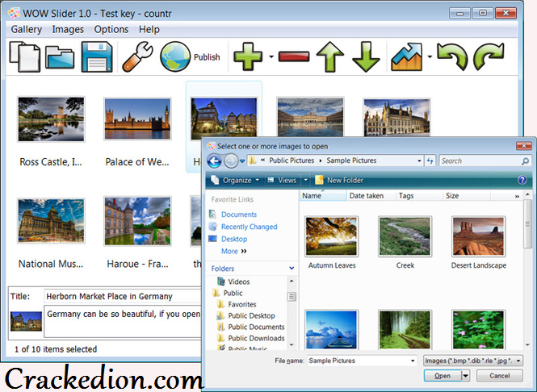Select the National Mus... thumbnail
Viewport: 537px width, 392px height.
[51, 221]
